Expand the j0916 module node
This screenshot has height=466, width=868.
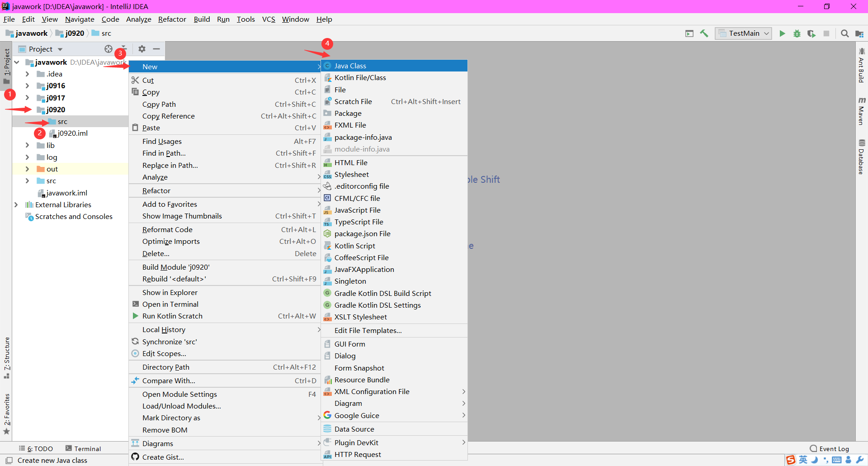[x=27, y=86]
